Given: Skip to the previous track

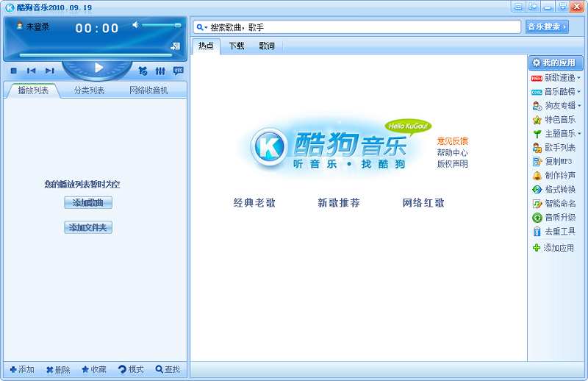Looking at the screenshot, I should 31,71.
